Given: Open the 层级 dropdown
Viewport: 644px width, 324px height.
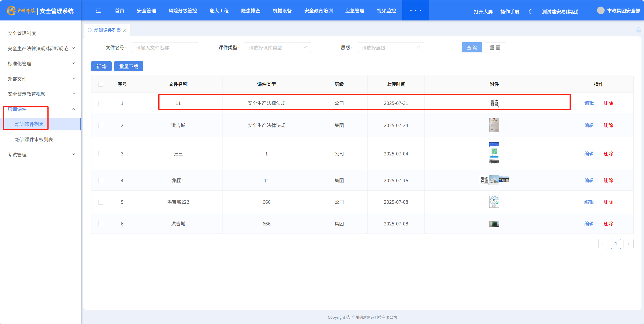Looking at the screenshot, I should [391, 48].
